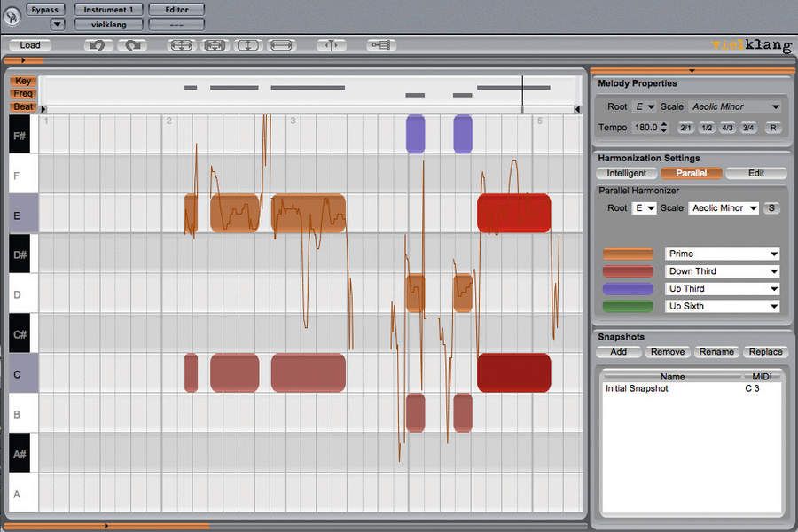The height and width of the screenshot is (532, 798).
Task: Click the undo arrow icon
Action: [98, 45]
